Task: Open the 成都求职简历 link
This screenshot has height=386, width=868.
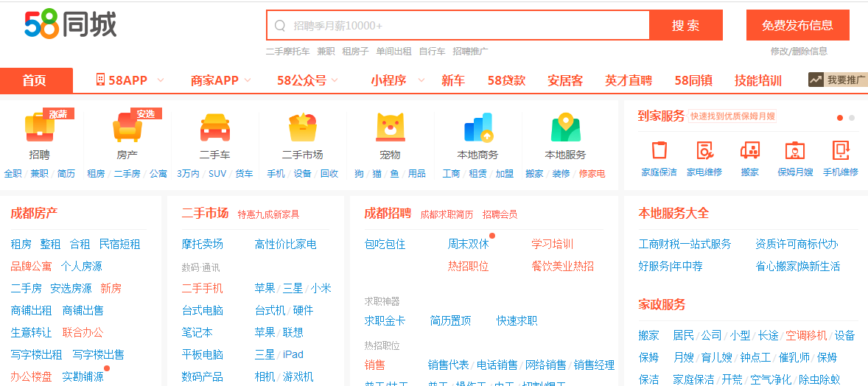Action: 447,214
